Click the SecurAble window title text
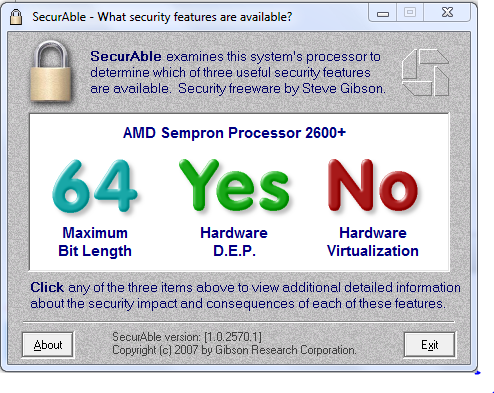 [162, 17]
